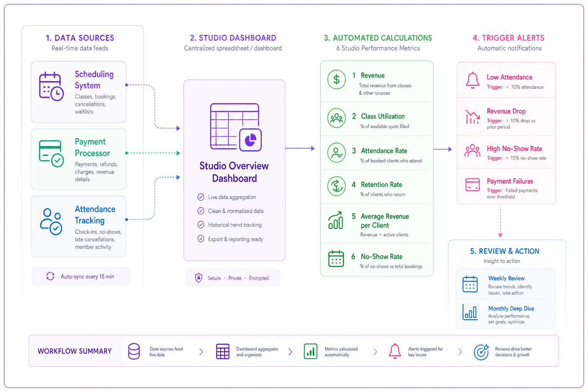
Task: Click the Low Attendance bell icon
Action: pos(472,80)
